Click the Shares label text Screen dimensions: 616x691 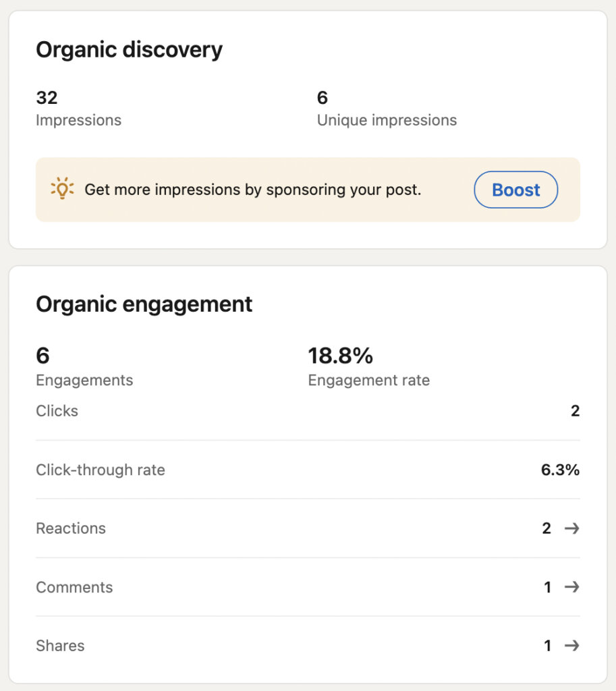click(x=60, y=645)
